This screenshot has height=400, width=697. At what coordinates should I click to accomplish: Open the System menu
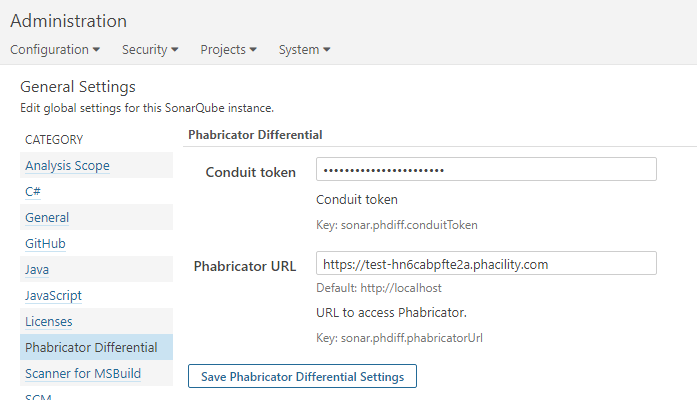tap(304, 49)
